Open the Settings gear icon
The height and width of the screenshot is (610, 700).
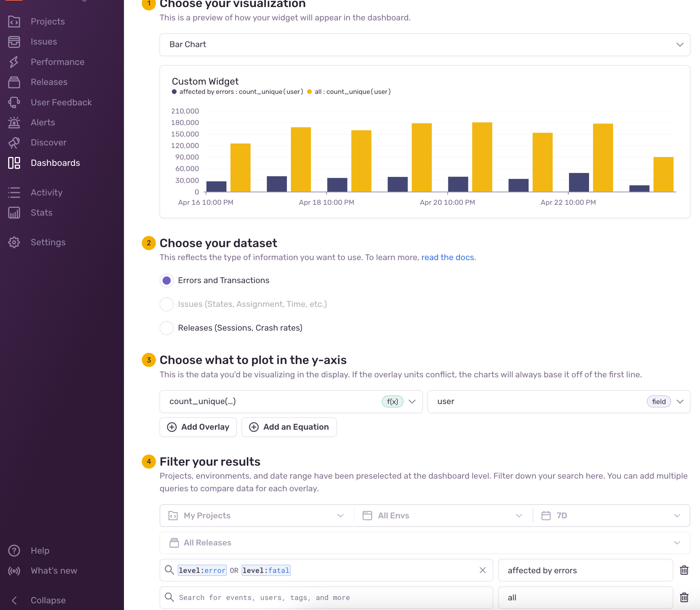pyautogui.click(x=14, y=242)
